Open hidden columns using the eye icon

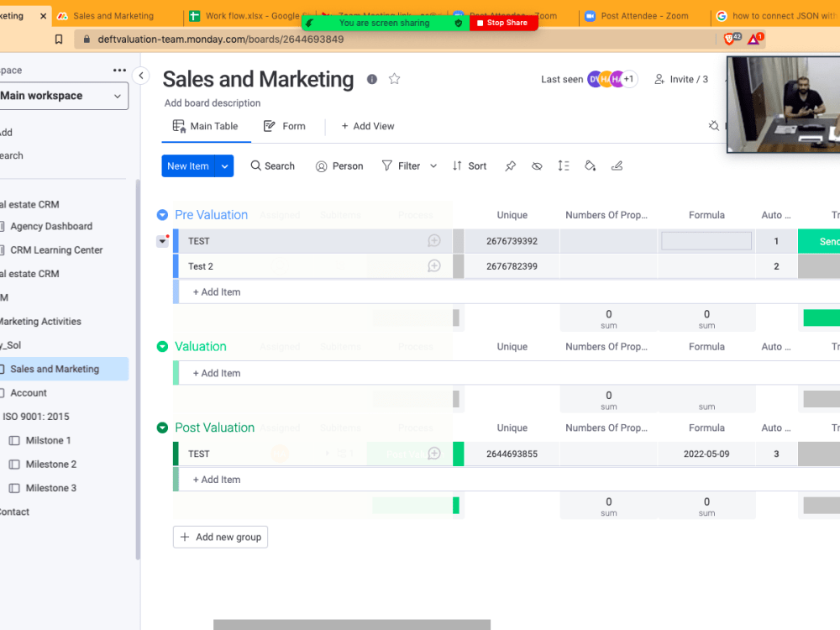pos(537,165)
